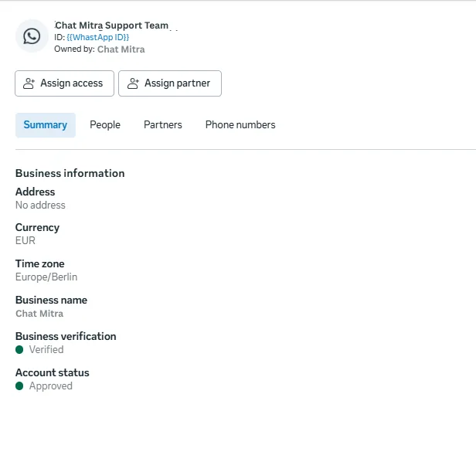Click the Address label
The width and height of the screenshot is (476, 462).
[36, 192]
